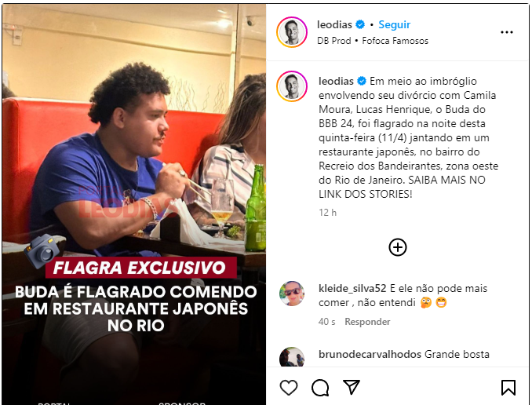Open comments via the speech bubble icon
The width and height of the screenshot is (532, 405).
tap(320, 388)
